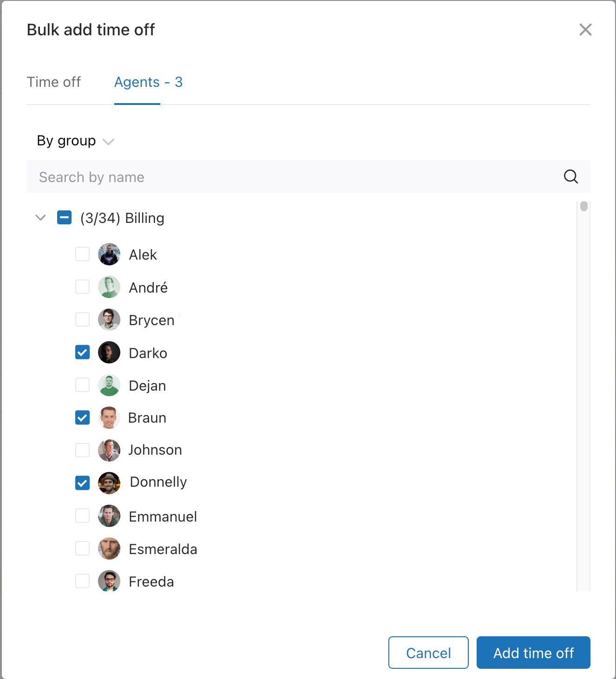Uncheck the Darko checkbox
This screenshot has width=616, height=679.
click(x=83, y=353)
